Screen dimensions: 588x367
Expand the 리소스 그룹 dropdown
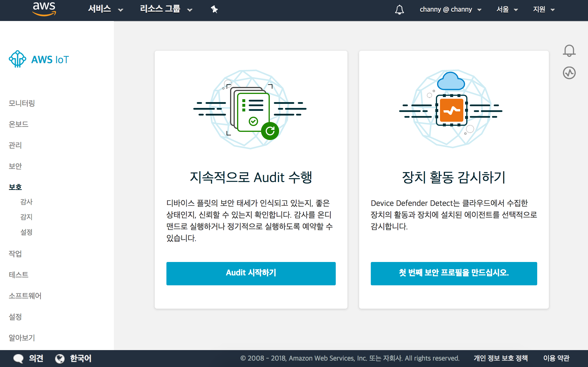(x=166, y=9)
